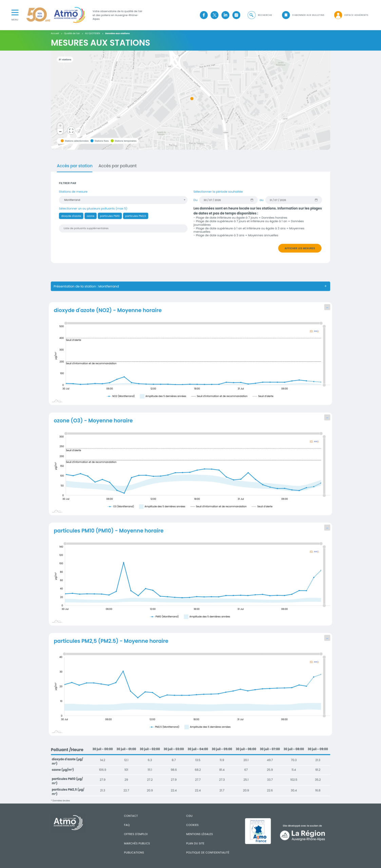The height and width of the screenshot is (868, 381).
Task: Toggle map fullscreen icon
Action: coord(71,131)
